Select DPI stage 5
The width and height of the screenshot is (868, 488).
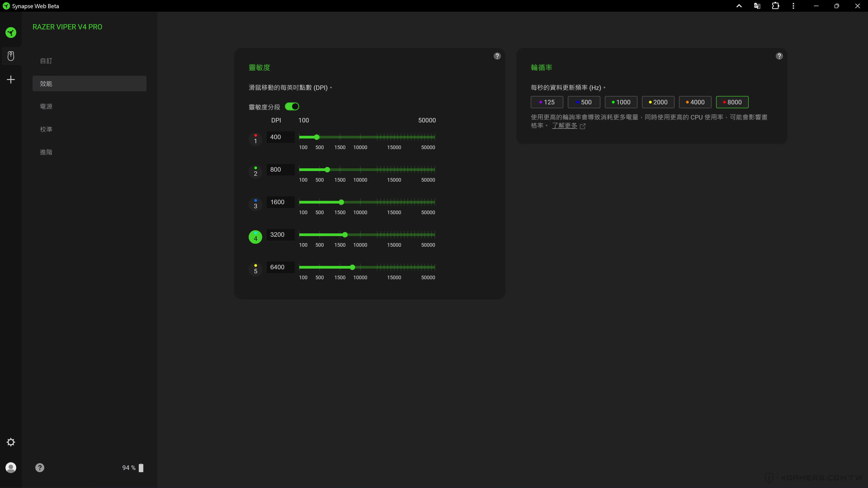(x=255, y=269)
